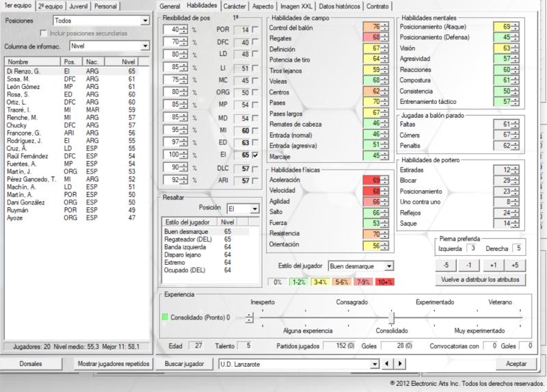Click Mostrar jugadores repetidos button

[114, 364]
